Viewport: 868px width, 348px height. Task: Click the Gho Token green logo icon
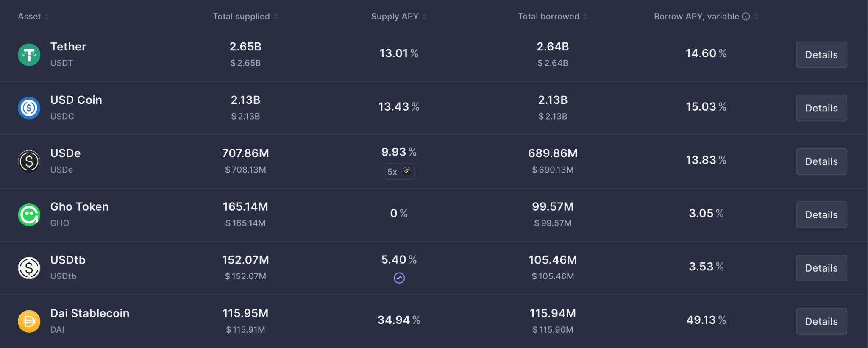point(29,215)
